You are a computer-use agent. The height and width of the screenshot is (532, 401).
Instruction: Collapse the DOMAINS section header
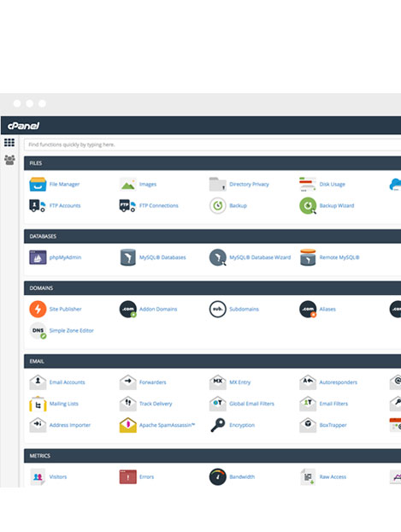point(212,288)
